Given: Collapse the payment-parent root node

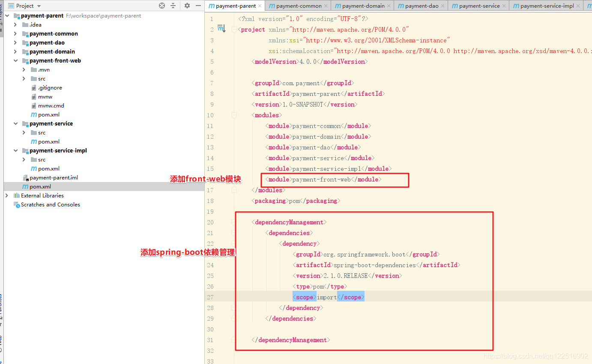Looking at the screenshot, I should click(x=7, y=16).
